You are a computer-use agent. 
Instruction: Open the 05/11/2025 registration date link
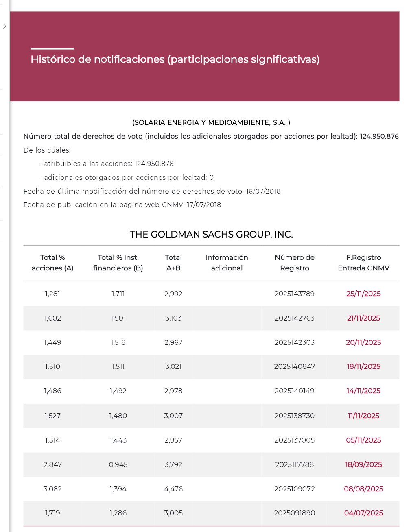(x=363, y=440)
